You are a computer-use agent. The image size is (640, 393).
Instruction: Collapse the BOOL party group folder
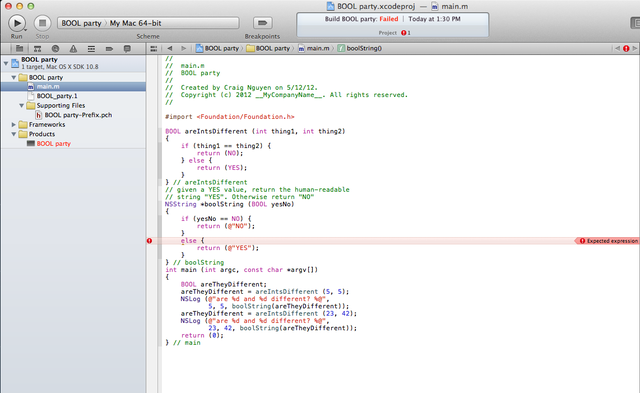point(13,77)
